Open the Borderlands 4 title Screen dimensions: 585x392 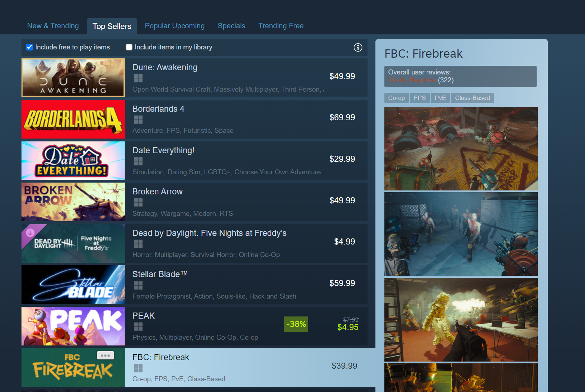158,109
